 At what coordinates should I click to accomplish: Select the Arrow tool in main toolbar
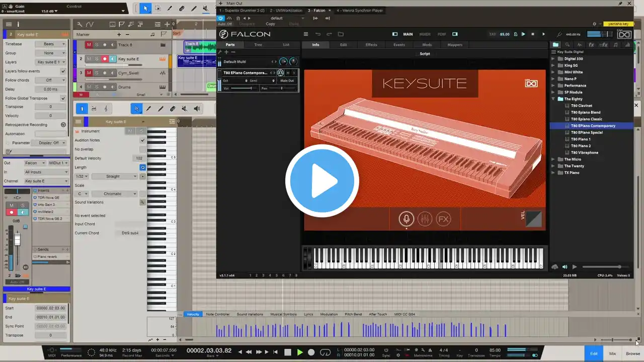coord(145,9)
